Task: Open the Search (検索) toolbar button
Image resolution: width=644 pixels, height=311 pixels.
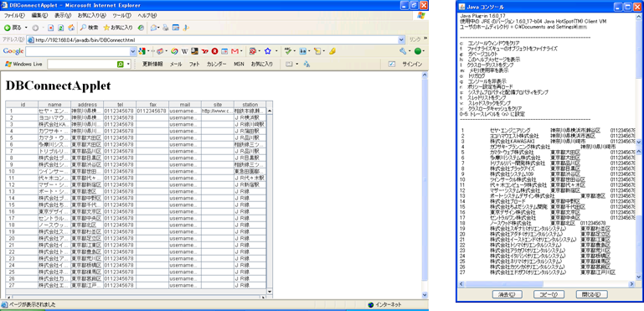Action: click(89, 28)
